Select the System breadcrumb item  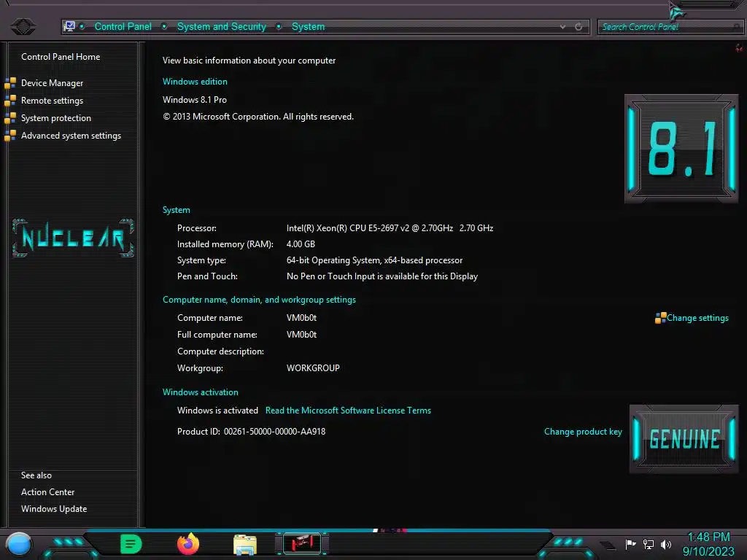point(309,27)
